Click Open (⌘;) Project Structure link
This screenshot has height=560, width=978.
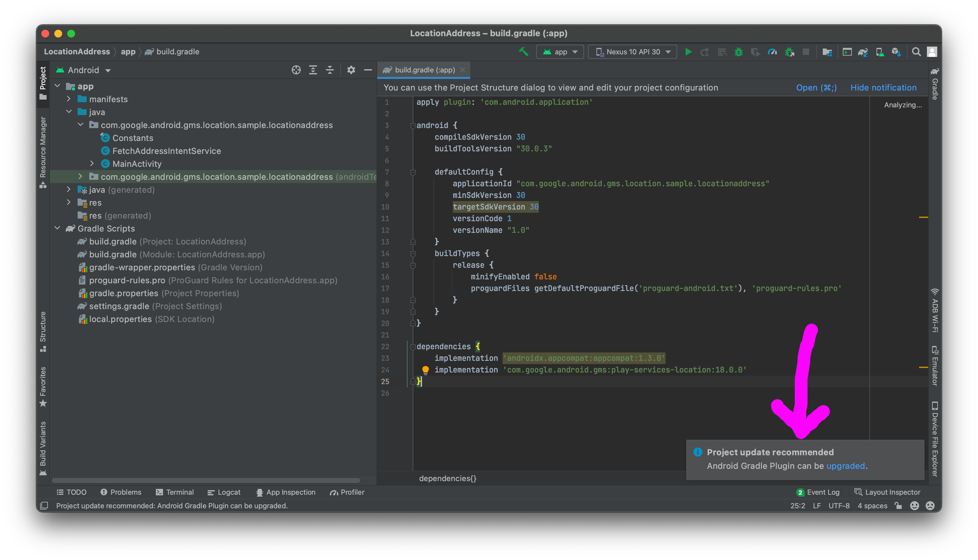816,88
